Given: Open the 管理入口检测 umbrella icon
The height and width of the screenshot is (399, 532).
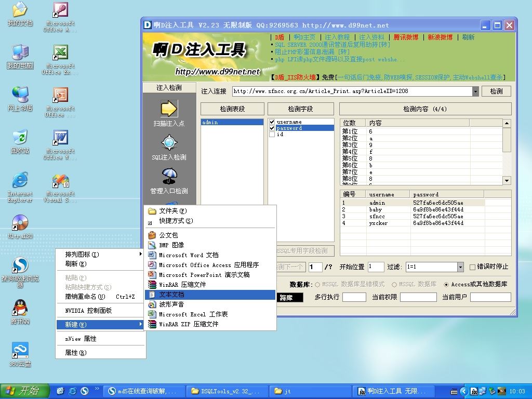Looking at the screenshot, I should 169,177.
